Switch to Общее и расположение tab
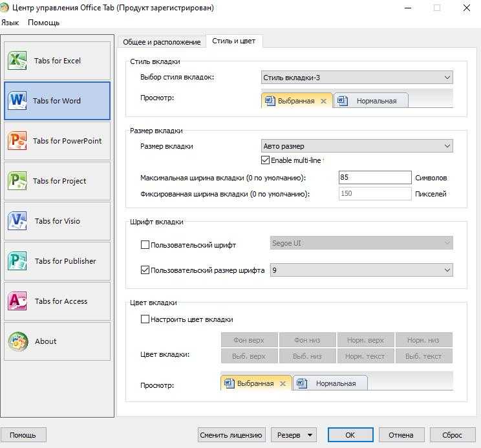481x448 pixels. point(162,42)
